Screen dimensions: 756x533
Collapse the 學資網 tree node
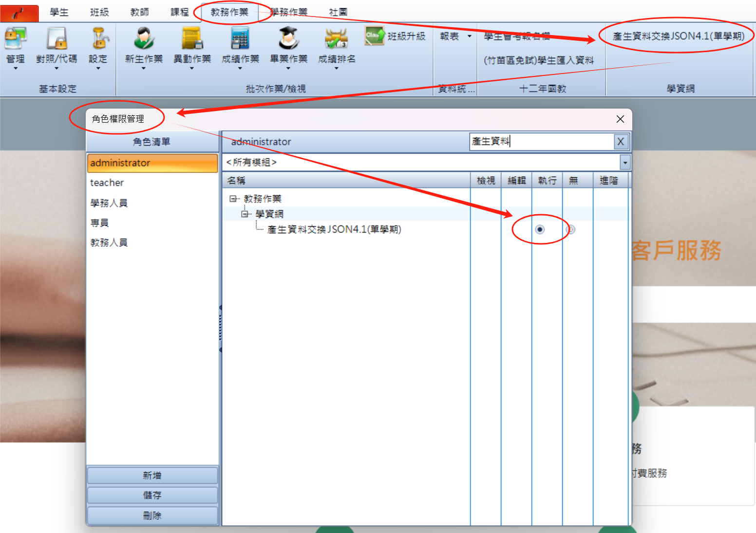point(245,214)
